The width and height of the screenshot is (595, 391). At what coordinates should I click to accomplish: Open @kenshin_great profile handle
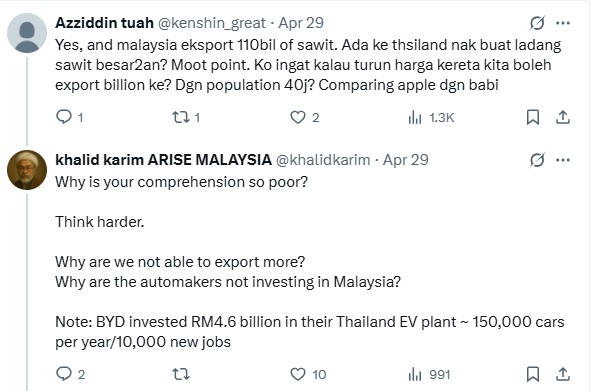tap(211, 23)
